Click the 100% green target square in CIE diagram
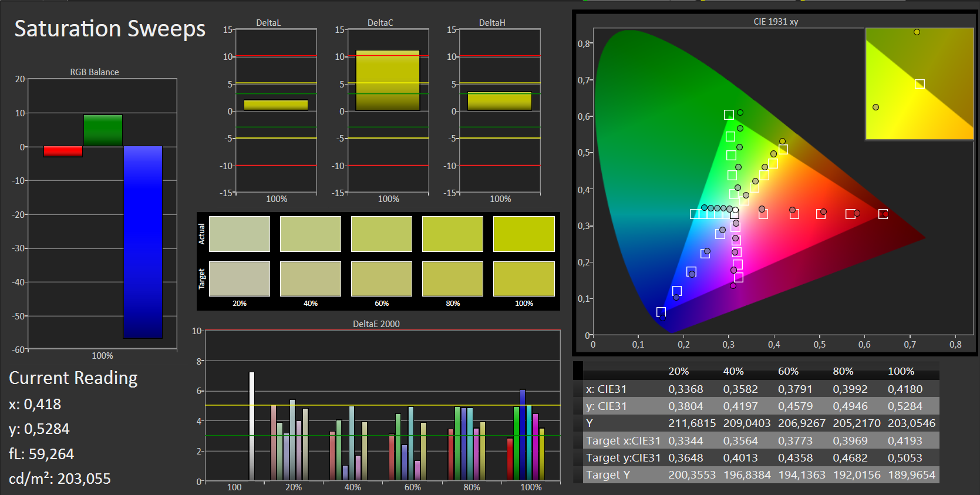This screenshot has width=980, height=495. pos(729,115)
